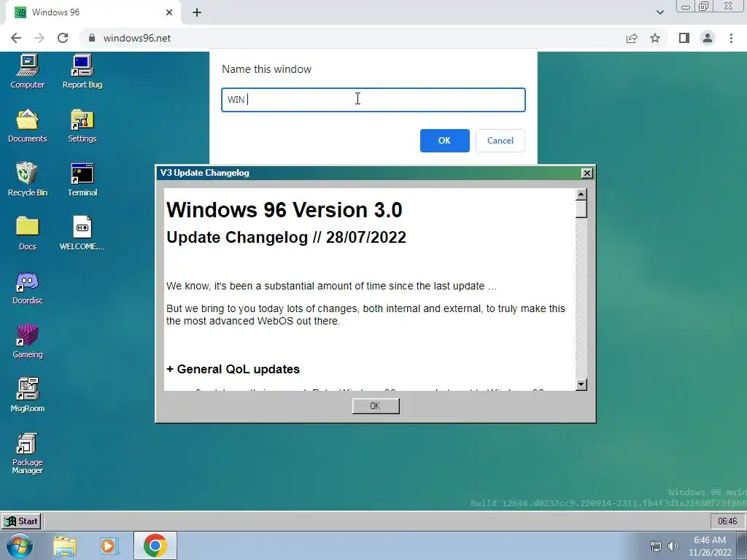This screenshot has width=747, height=560.
Task: Close the Windows 96 browser tab
Action: (169, 13)
